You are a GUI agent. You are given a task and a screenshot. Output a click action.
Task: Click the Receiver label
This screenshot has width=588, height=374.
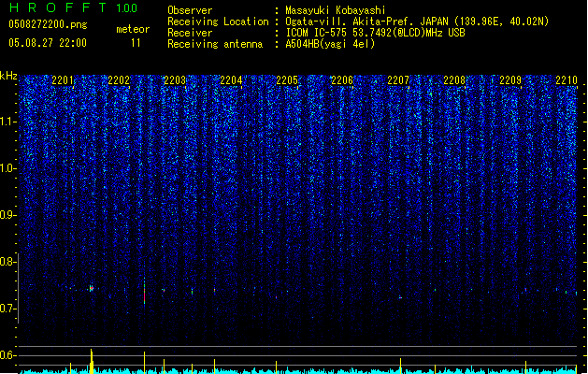(190, 33)
